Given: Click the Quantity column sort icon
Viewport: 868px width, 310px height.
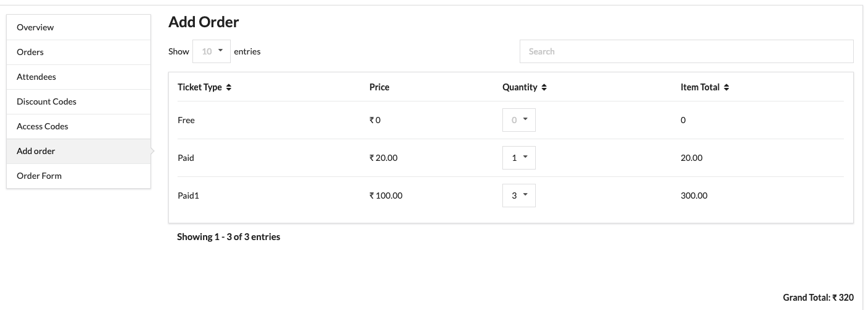Looking at the screenshot, I should click(544, 88).
